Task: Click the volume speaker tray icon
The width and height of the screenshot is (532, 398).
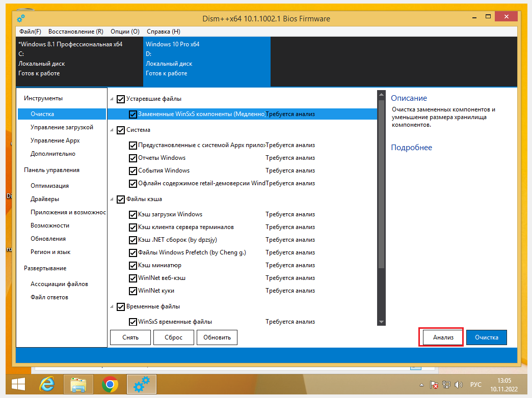Action: point(459,385)
